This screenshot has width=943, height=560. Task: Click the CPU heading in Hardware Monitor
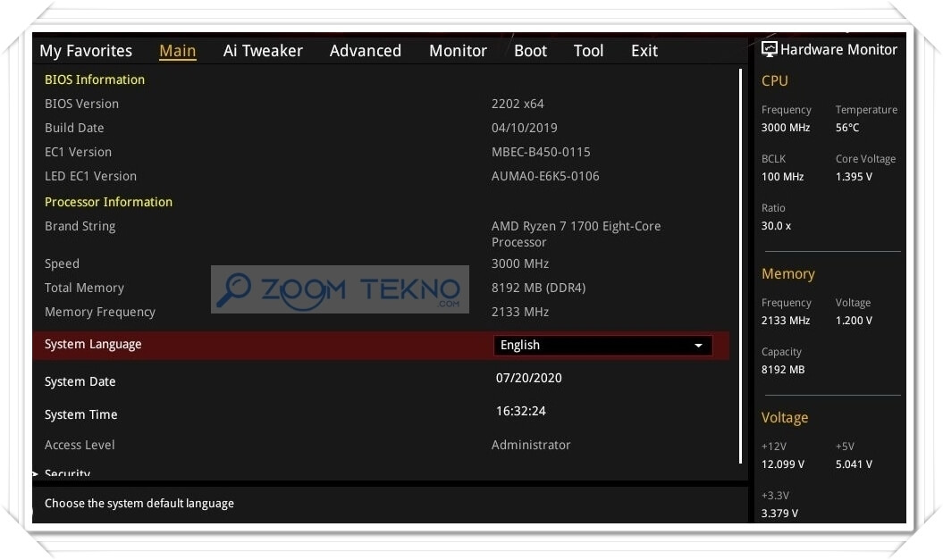(x=775, y=81)
